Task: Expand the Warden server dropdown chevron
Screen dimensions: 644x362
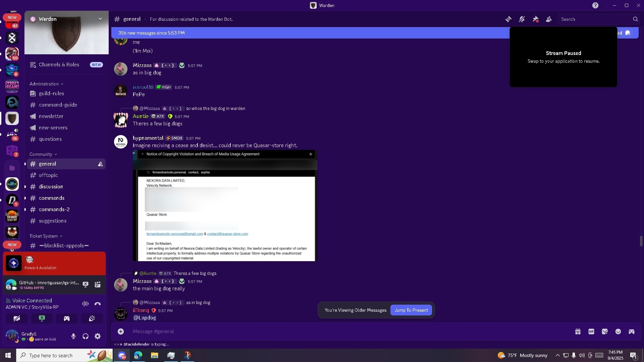Action: (100, 19)
